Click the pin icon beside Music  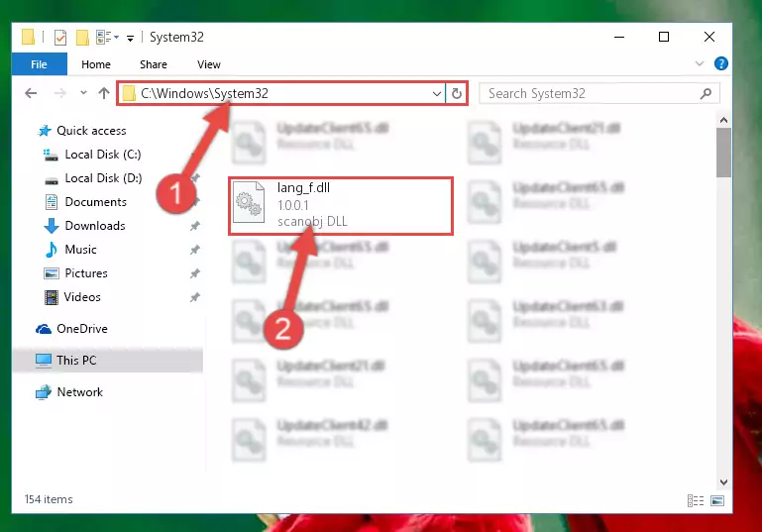click(195, 250)
